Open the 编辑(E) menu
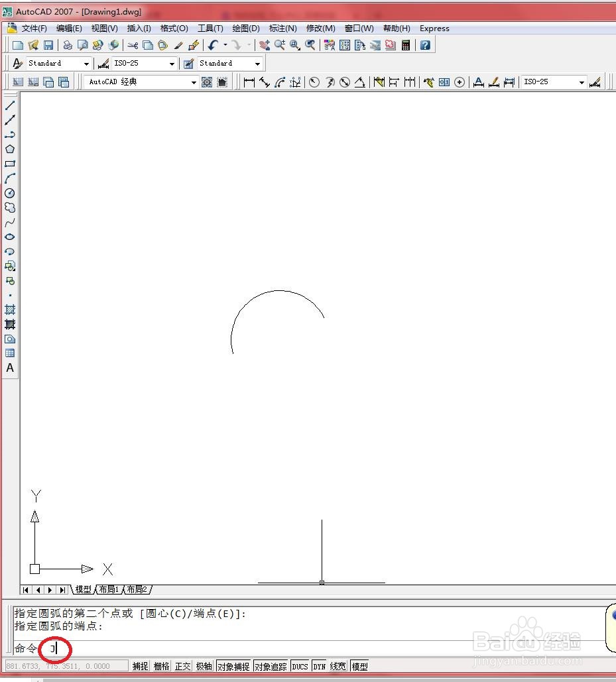The height and width of the screenshot is (682, 616). pyautogui.click(x=69, y=28)
